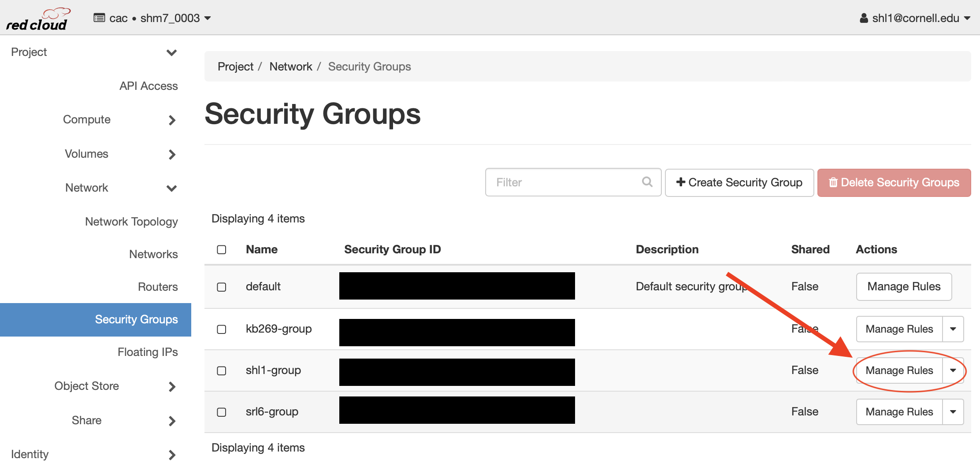Open Network Topology page
This screenshot has height=474, width=980.
tap(131, 222)
